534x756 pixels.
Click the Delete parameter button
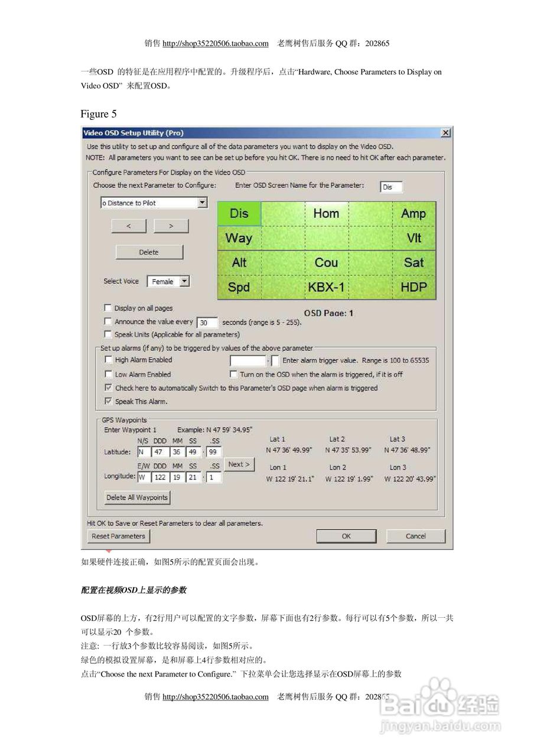click(149, 252)
